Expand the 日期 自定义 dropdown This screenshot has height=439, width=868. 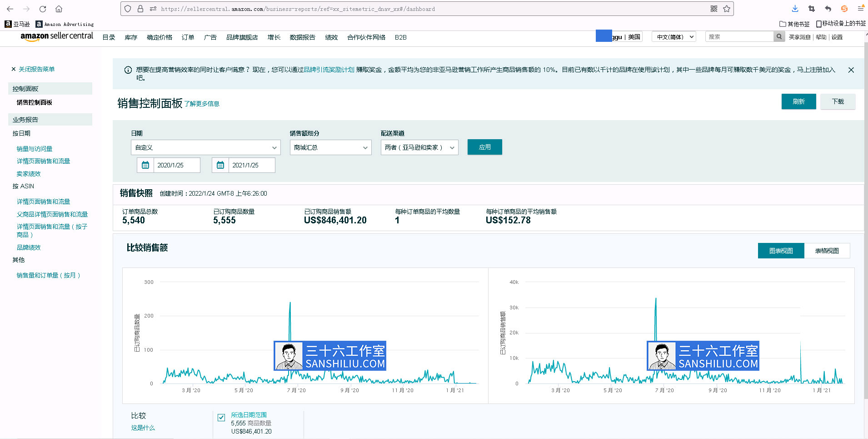pos(206,147)
